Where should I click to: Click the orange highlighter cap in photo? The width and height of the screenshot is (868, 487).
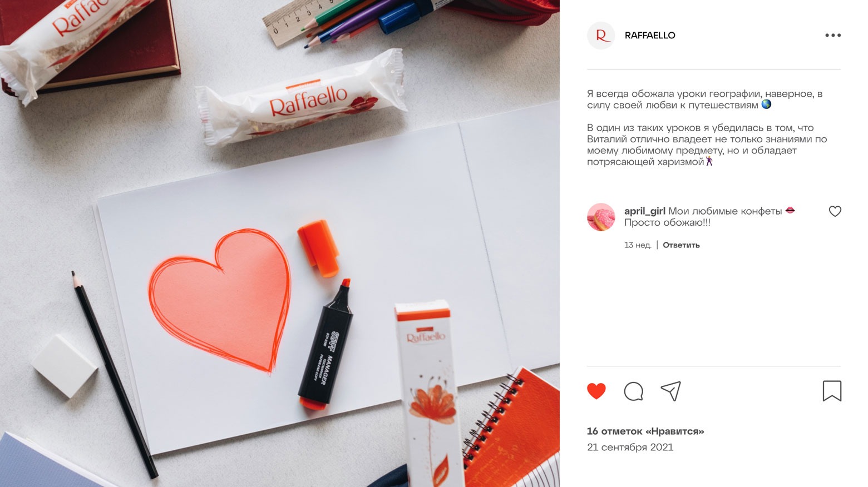pyautogui.click(x=318, y=248)
